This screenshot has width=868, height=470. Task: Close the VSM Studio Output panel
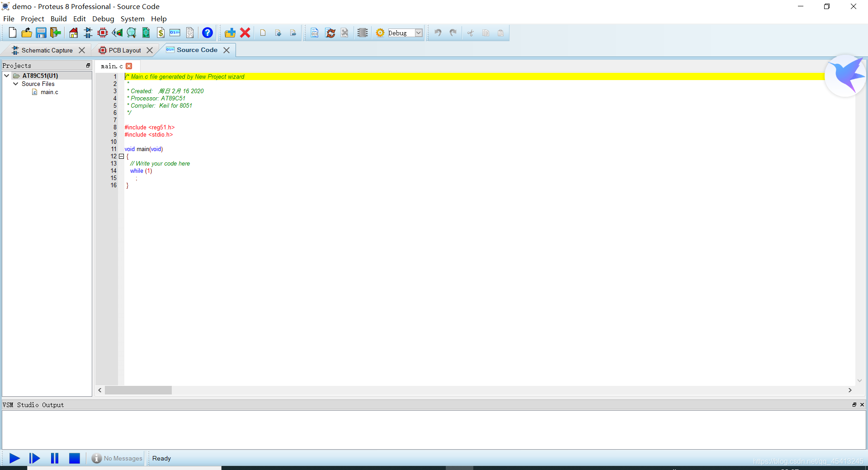(x=862, y=405)
